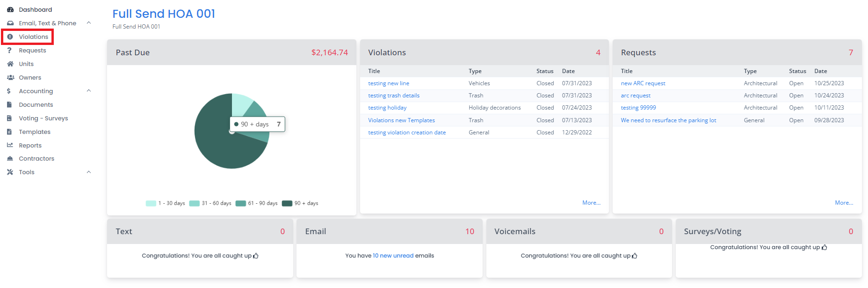Open Contractors in the sidebar

click(36, 158)
